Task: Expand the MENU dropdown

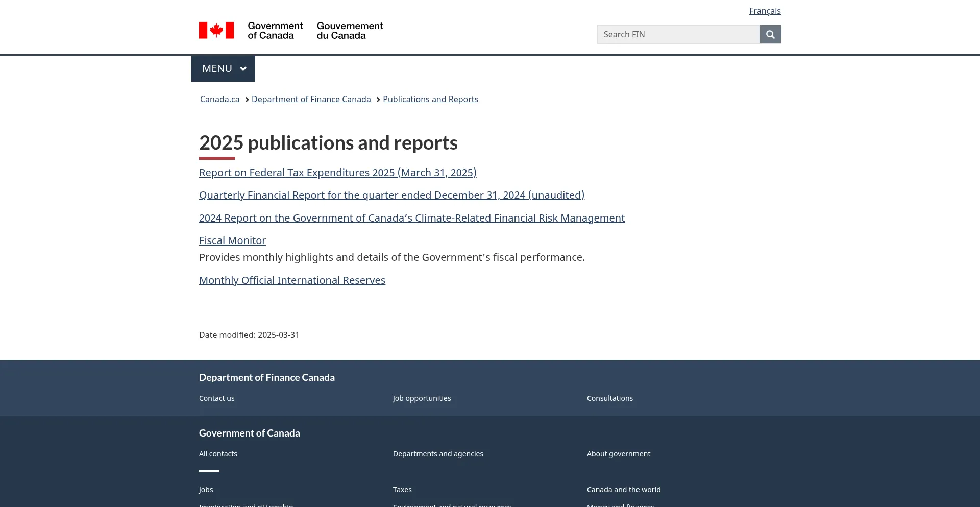Action: pos(223,68)
